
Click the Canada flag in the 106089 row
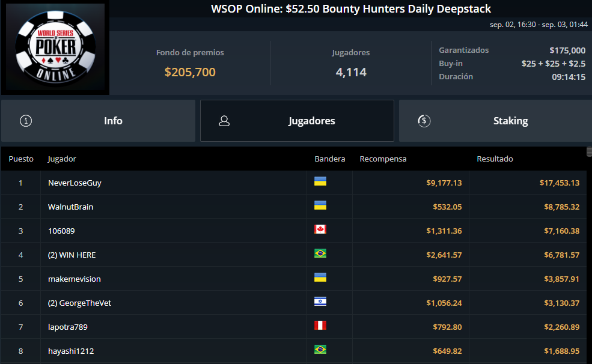(320, 229)
